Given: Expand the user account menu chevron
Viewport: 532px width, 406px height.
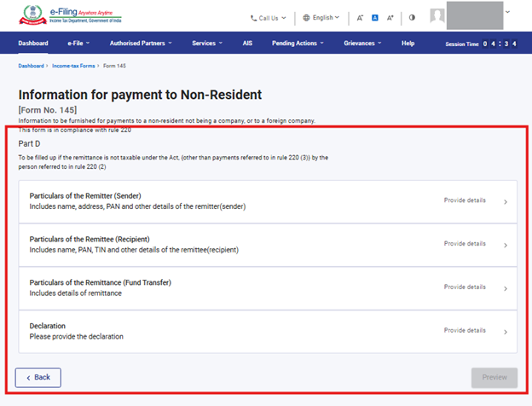Looking at the screenshot, I should [508, 12].
